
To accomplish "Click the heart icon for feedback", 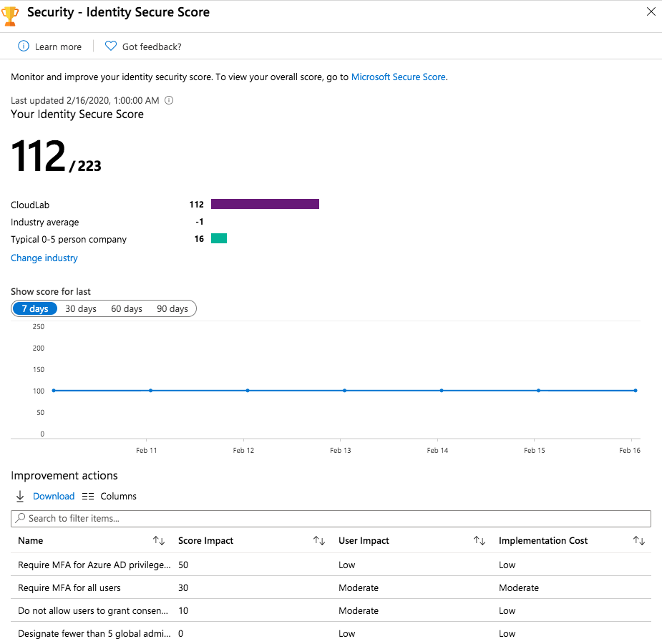I will point(111,46).
